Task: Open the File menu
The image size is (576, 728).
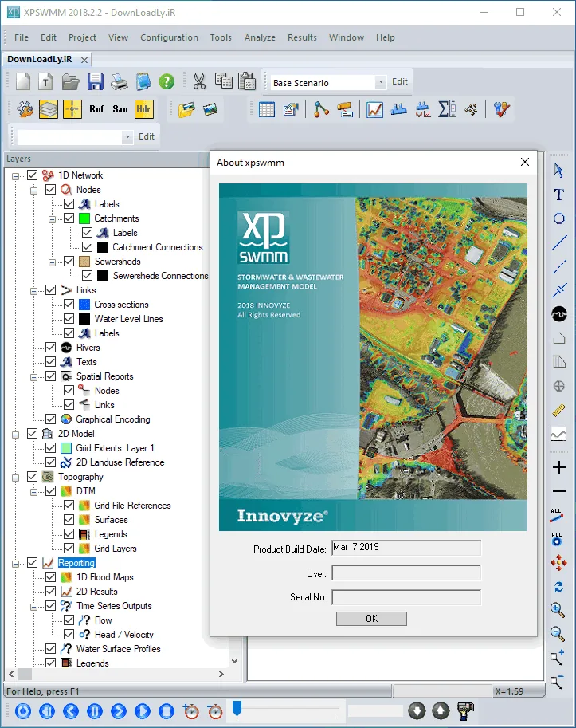Action: pyautogui.click(x=22, y=37)
